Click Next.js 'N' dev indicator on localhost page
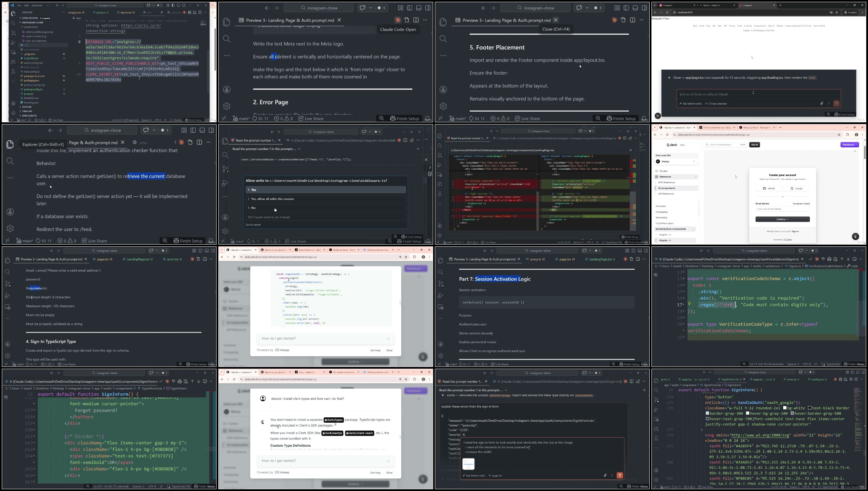The image size is (868, 491). [658, 116]
